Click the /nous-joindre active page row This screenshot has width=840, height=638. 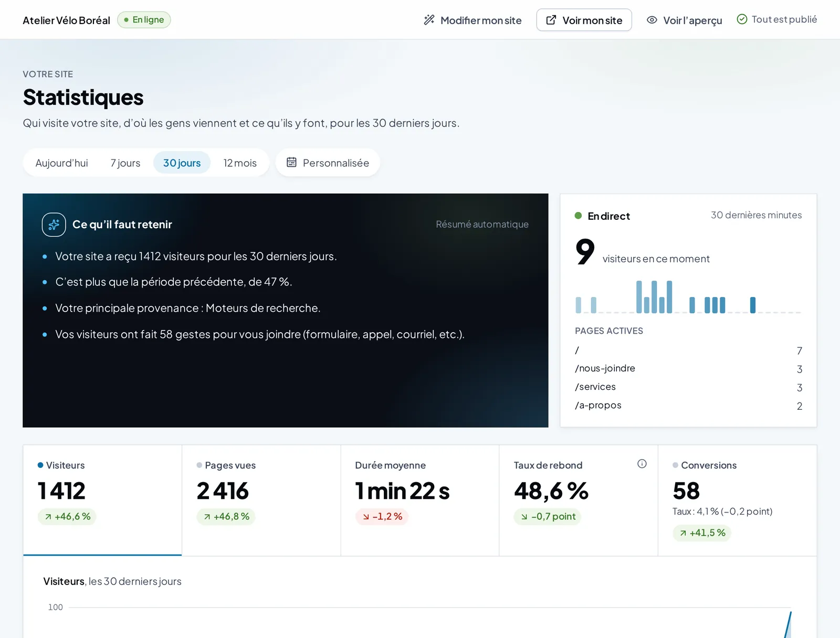tap(688, 369)
